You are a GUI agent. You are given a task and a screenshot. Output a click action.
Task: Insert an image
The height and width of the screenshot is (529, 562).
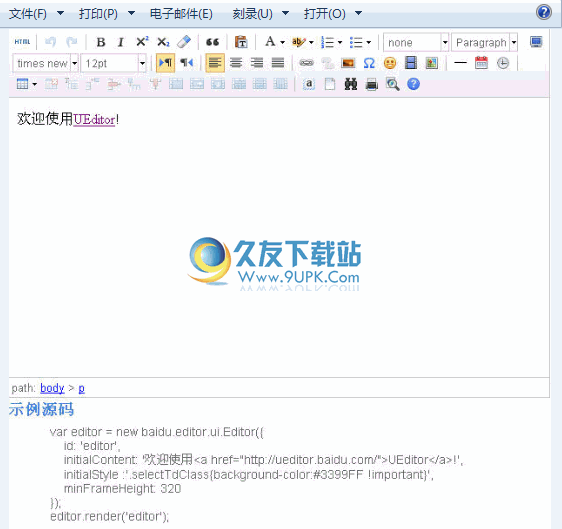pos(348,63)
